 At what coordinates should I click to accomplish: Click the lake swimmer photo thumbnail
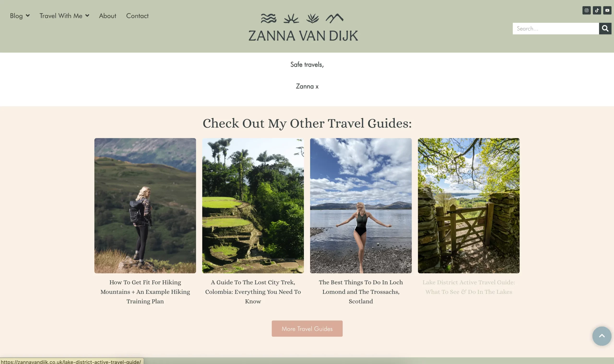pos(361,205)
